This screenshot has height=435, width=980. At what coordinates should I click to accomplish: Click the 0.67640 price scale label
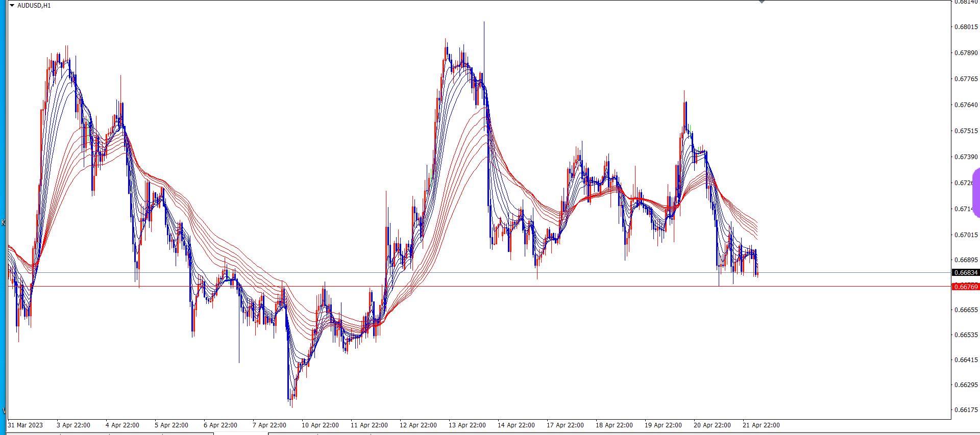pos(966,105)
